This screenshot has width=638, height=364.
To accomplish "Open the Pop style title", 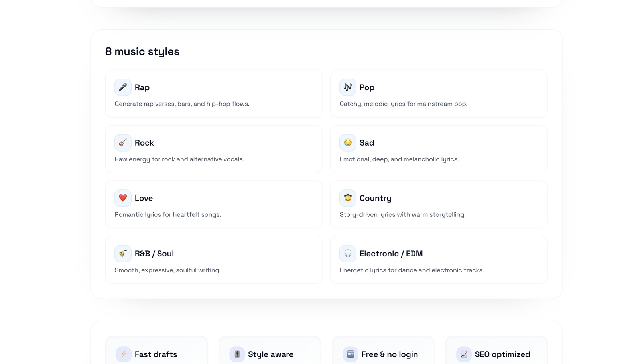I will [x=367, y=87].
